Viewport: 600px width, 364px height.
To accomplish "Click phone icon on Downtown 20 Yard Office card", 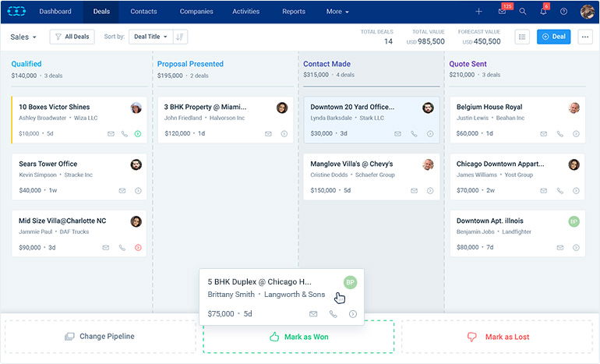I will 414,133.
